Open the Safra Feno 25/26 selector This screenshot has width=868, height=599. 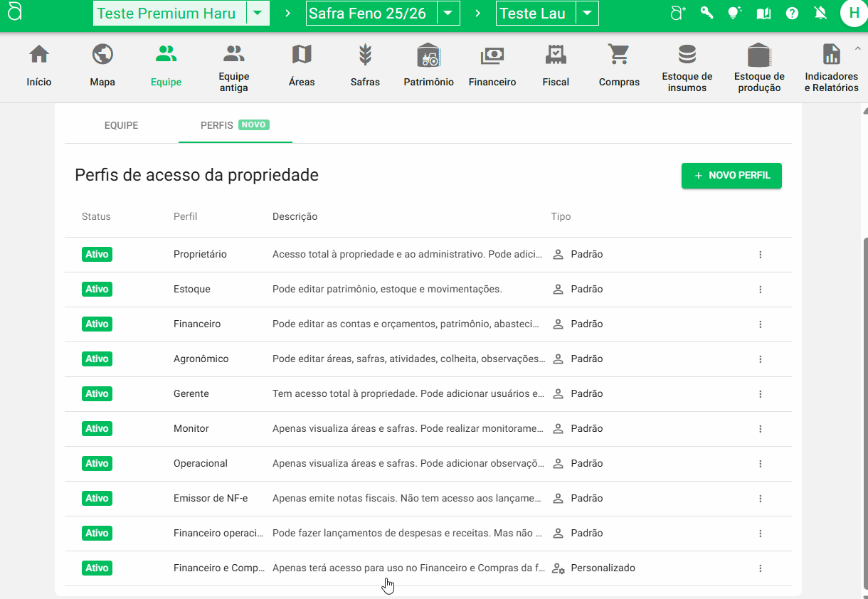click(x=448, y=12)
